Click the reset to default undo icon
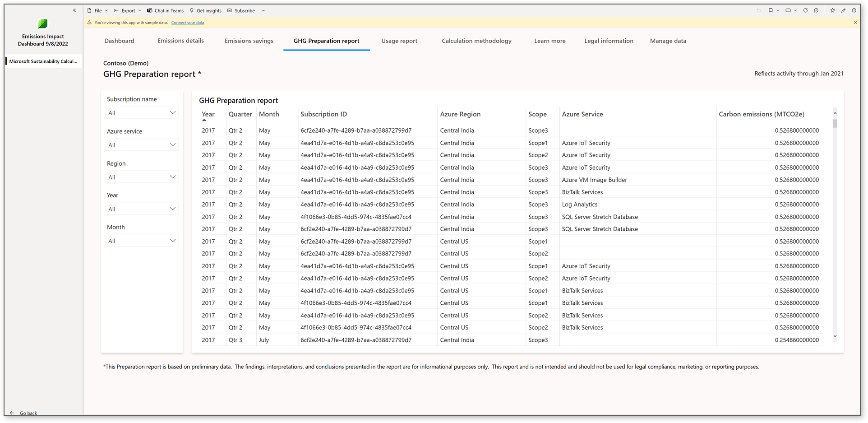Image resolution: width=868 pixels, height=423 pixels. point(758,10)
